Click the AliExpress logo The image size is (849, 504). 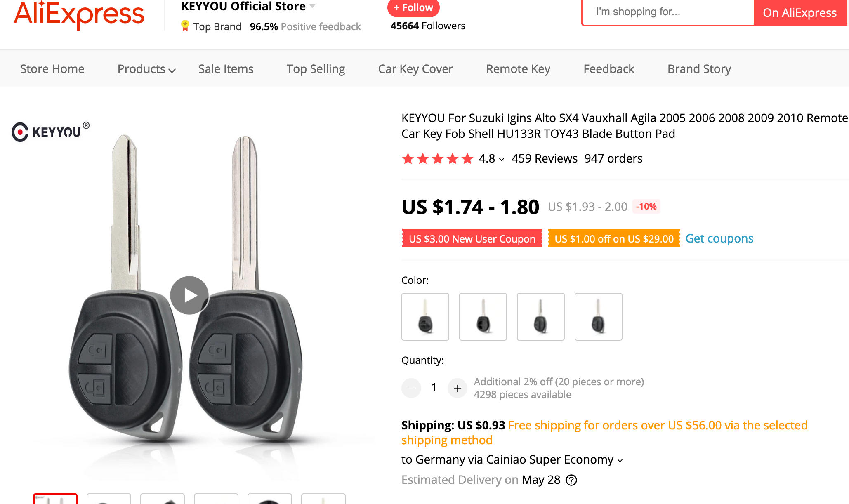tap(79, 15)
